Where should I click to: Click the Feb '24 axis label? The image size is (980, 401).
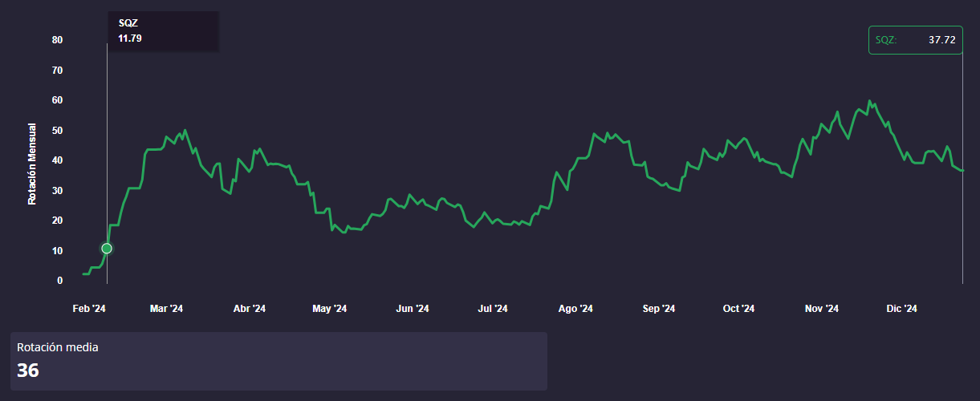click(89, 309)
